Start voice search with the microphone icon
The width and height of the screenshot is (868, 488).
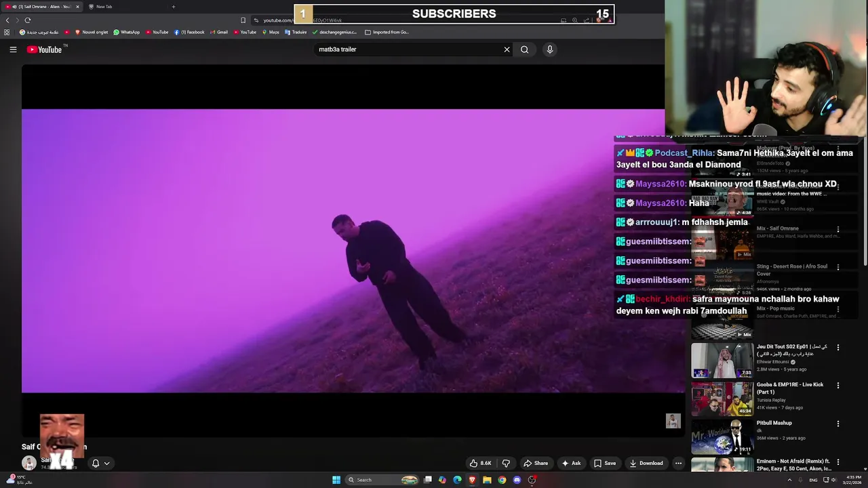[550, 49]
